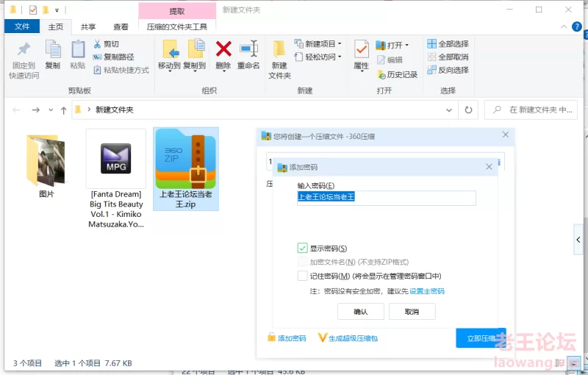Click the 复制 copy icon in the ribbon
588x375 pixels.
[53, 54]
